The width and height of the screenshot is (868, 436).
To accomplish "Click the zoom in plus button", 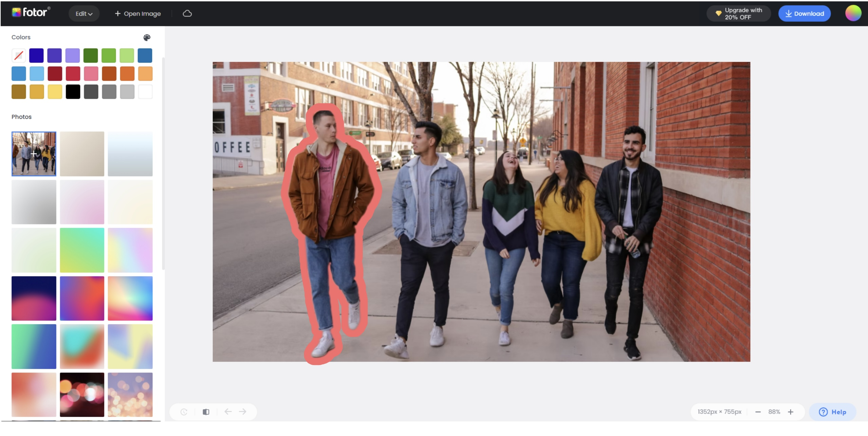I will point(791,412).
